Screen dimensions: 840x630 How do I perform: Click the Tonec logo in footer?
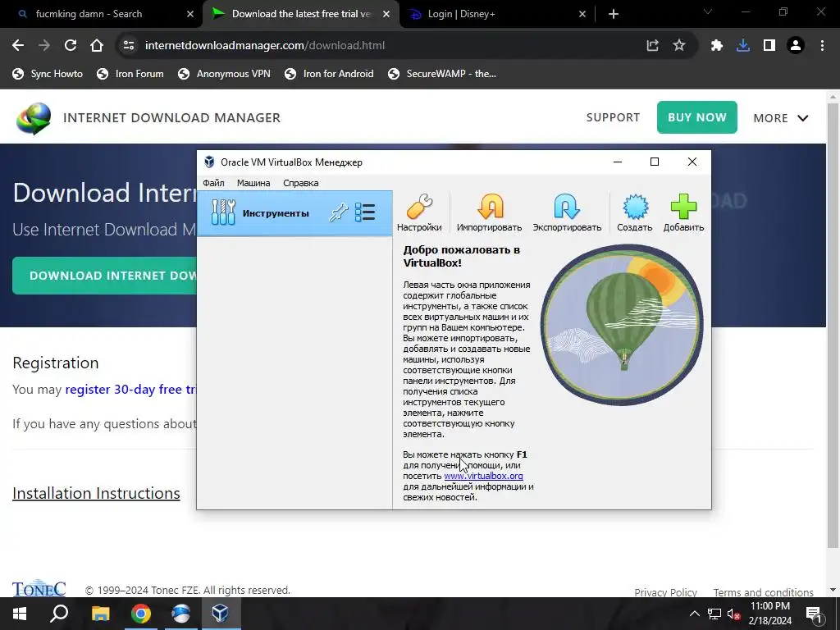point(39,588)
